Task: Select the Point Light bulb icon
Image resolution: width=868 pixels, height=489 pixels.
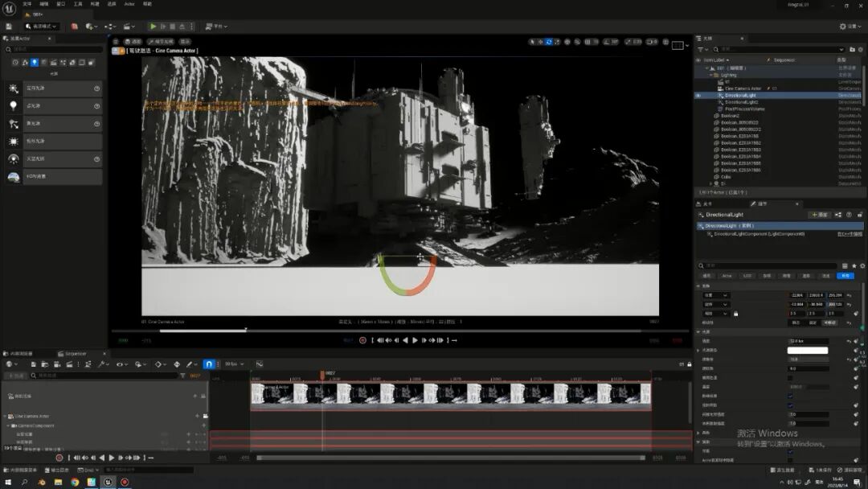Action: 14,106
